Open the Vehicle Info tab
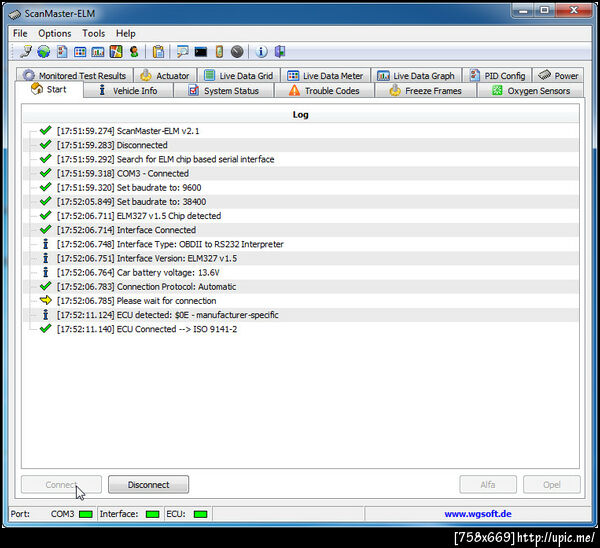Viewport: 600px width, 548px height. [x=128, y=91]
